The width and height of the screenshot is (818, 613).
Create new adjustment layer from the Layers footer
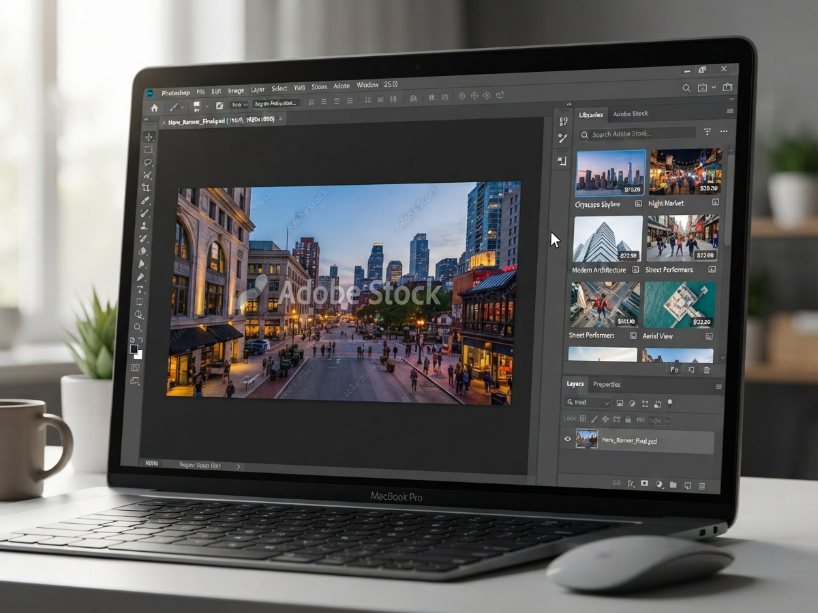659,484
